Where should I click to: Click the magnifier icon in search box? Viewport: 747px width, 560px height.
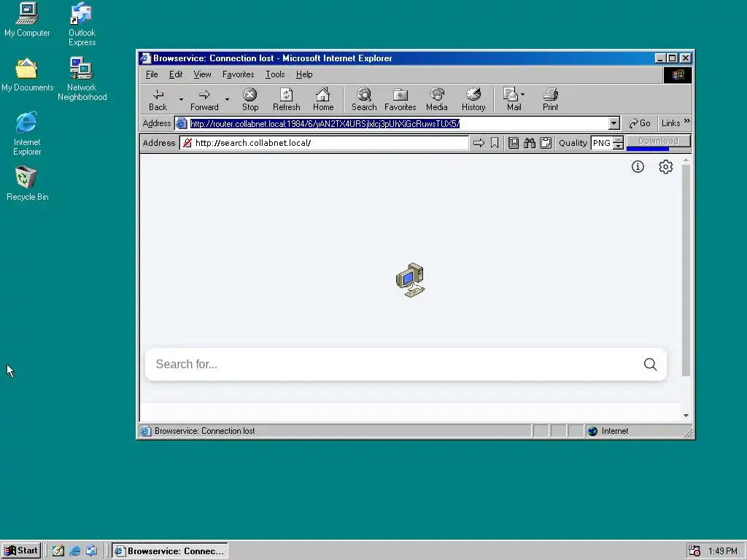click(650, 365)
